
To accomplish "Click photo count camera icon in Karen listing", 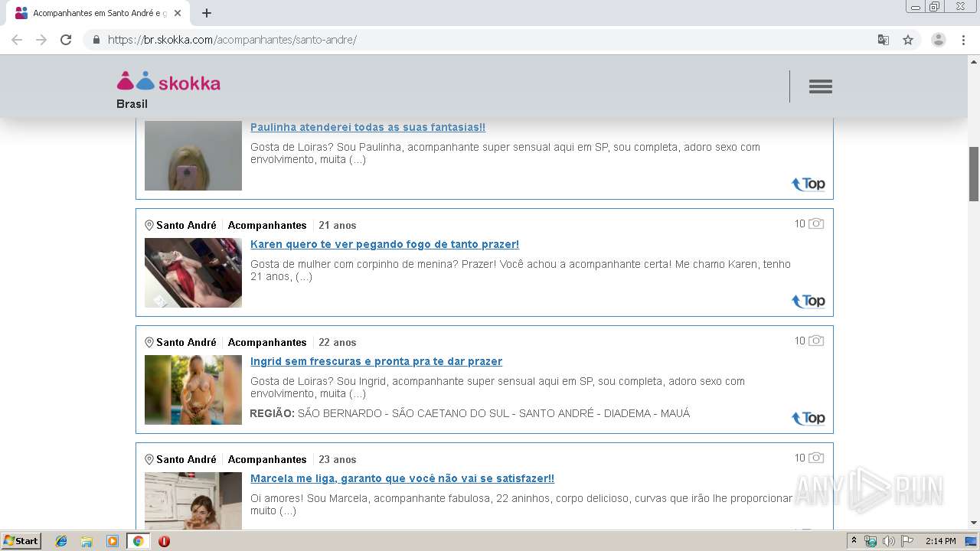I will click(x=816, y=223).
